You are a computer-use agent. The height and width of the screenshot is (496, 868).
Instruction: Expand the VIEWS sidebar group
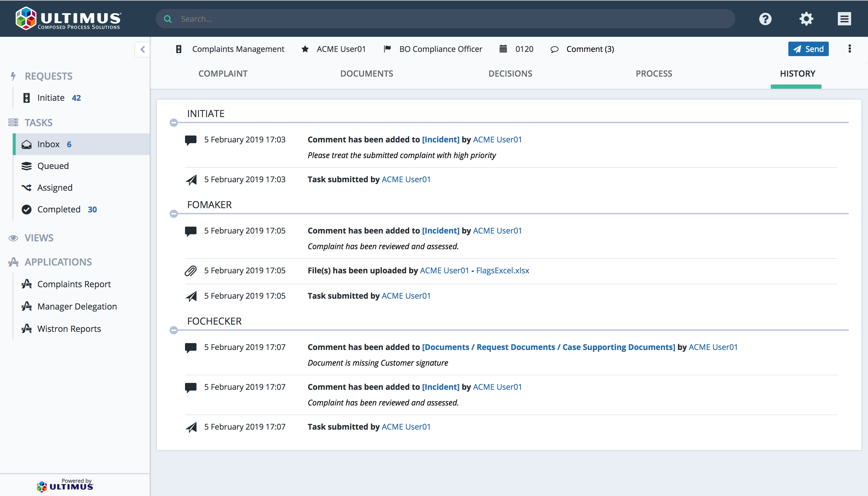[39, 238]
